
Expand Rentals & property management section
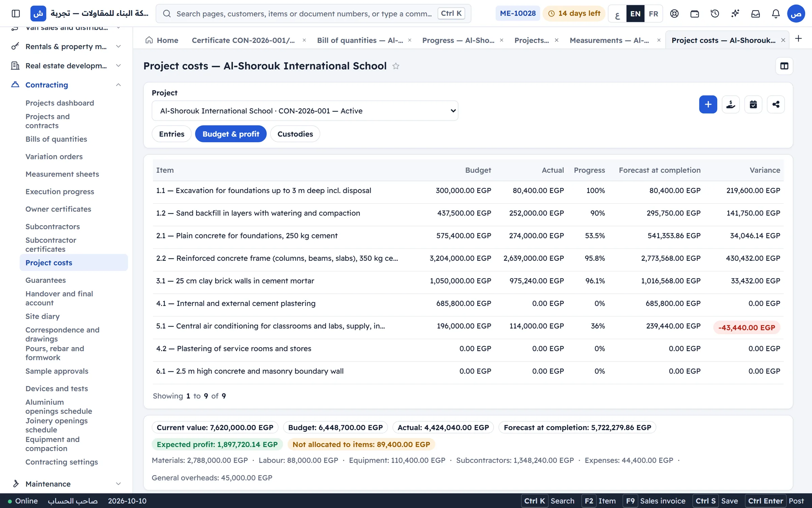point(66,46)
